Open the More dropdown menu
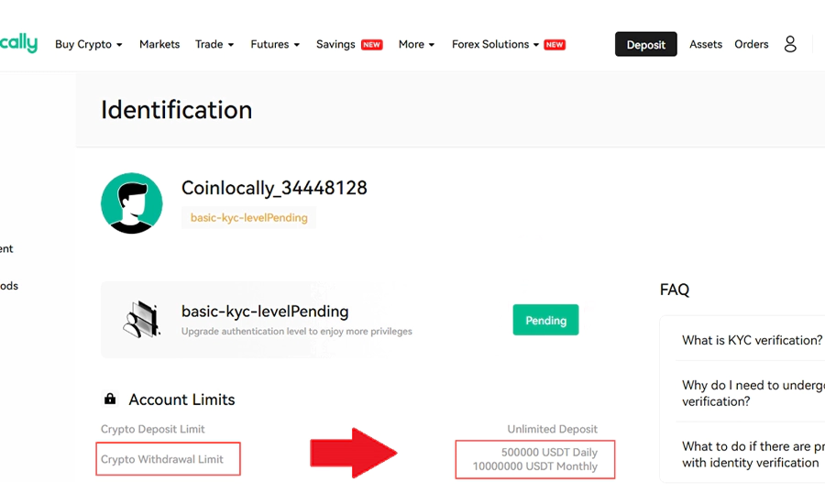The image size is (825, 504). (x=416, y=44)
